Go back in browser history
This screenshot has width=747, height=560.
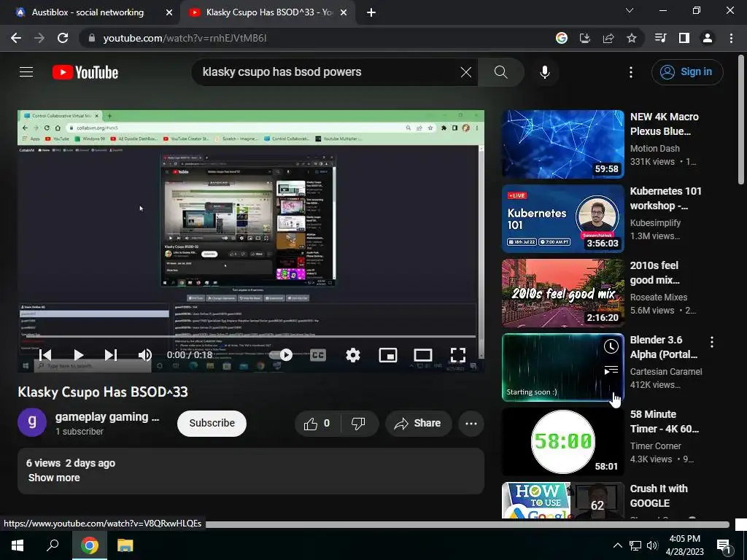[x=16, y=38]
